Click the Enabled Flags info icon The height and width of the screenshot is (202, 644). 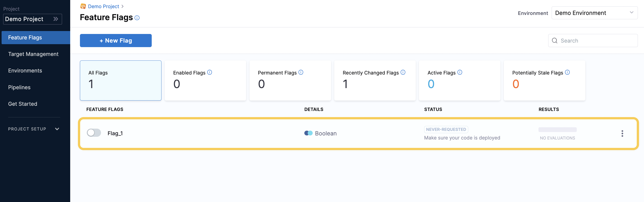(x=209, y=72)
